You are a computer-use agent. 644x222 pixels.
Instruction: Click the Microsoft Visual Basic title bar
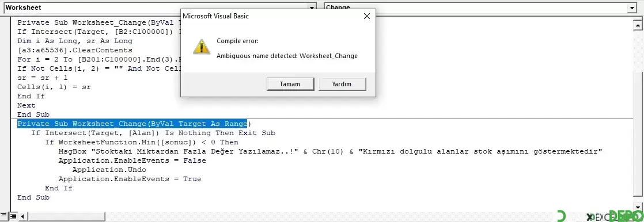click(270, 17)
